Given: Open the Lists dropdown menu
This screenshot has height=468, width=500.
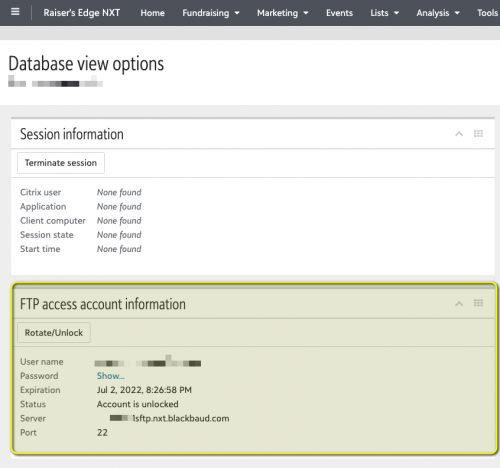Looking at the screenshot, I should click(x=384, y=13).
